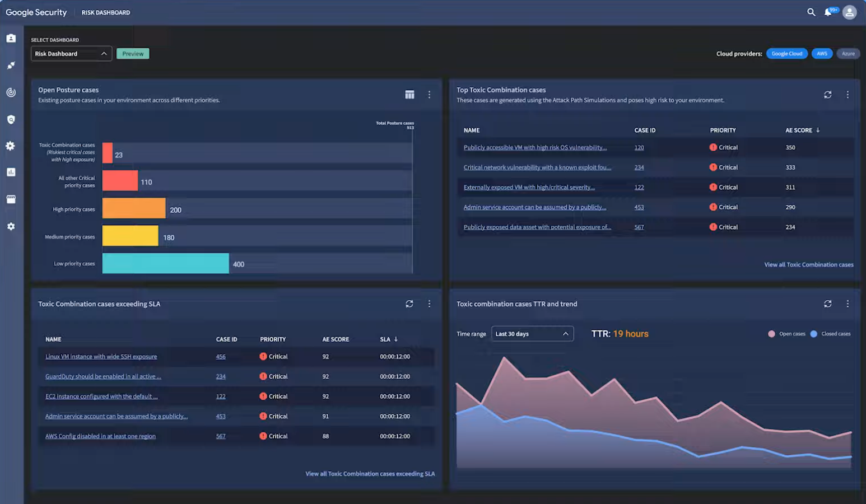Toggle the AWS cloud provider filter

822,54
